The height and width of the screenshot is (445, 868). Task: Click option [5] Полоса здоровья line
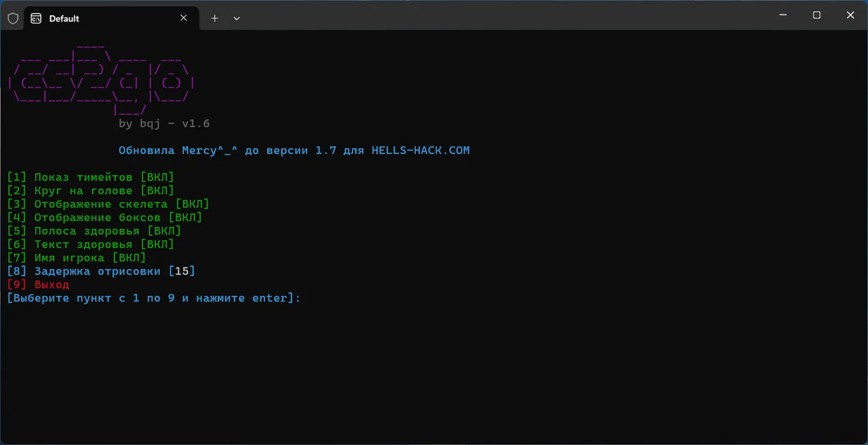94,231
